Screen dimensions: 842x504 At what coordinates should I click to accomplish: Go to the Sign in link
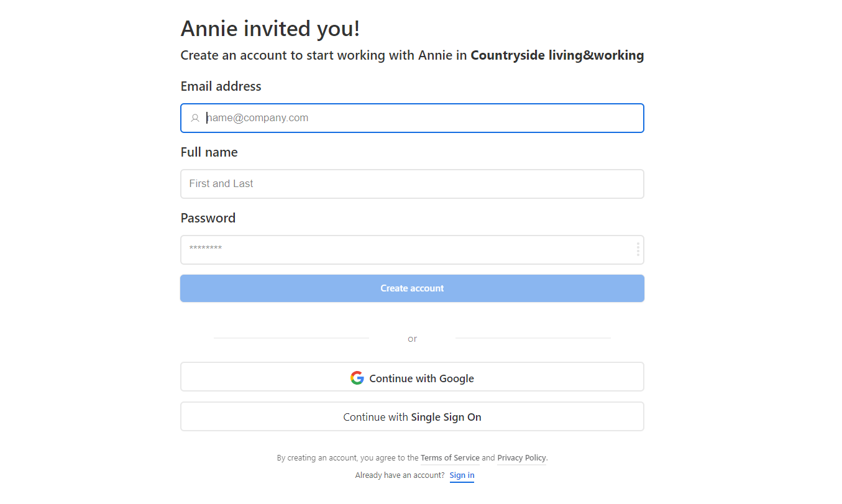(x=462, y=475)
